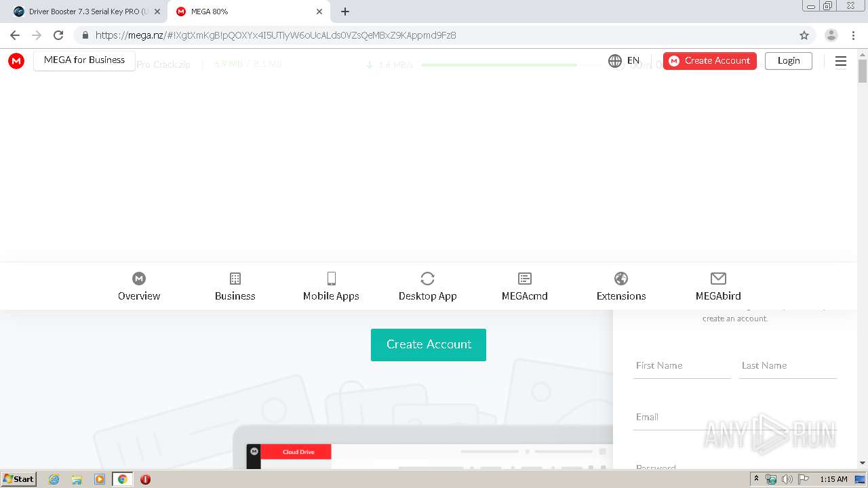868x488 pixels.
Task: Open the Mobile Apps tab label
Action: (x=331, y=296)
